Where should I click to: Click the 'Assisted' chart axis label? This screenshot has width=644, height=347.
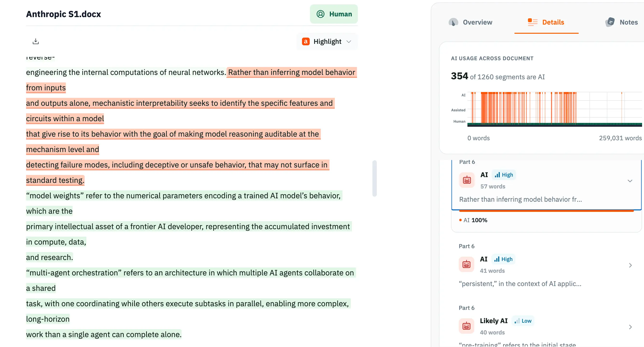(x=458, y=110)
